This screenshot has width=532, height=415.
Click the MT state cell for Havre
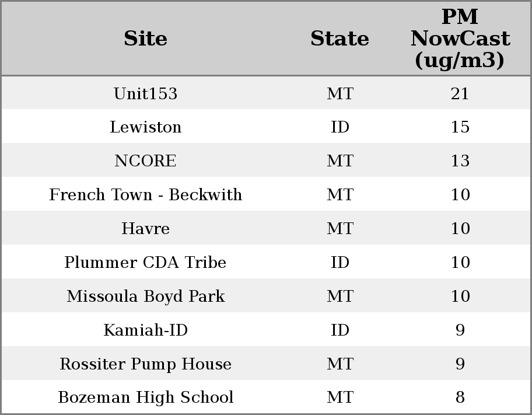(339, 229)
